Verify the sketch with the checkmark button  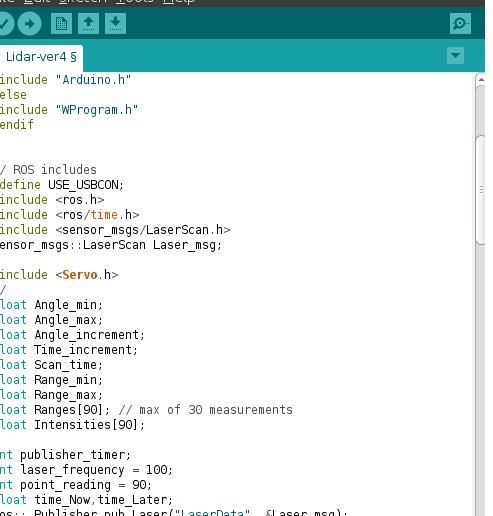[5, 23]
